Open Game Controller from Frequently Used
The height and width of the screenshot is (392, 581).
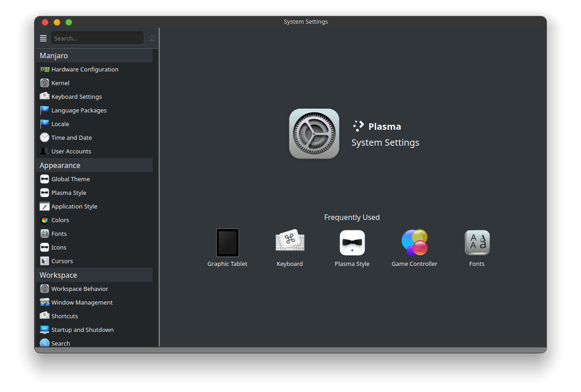[414, 248]
